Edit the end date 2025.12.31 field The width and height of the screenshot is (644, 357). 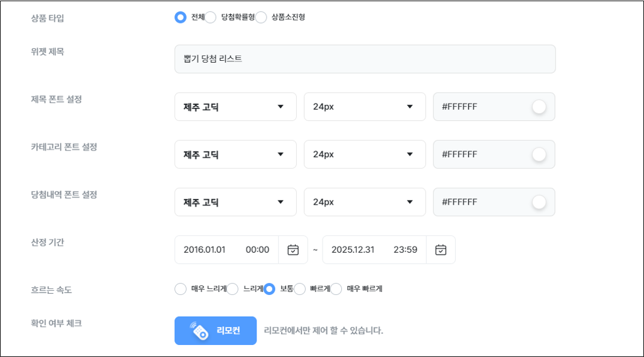click(353, 250)
